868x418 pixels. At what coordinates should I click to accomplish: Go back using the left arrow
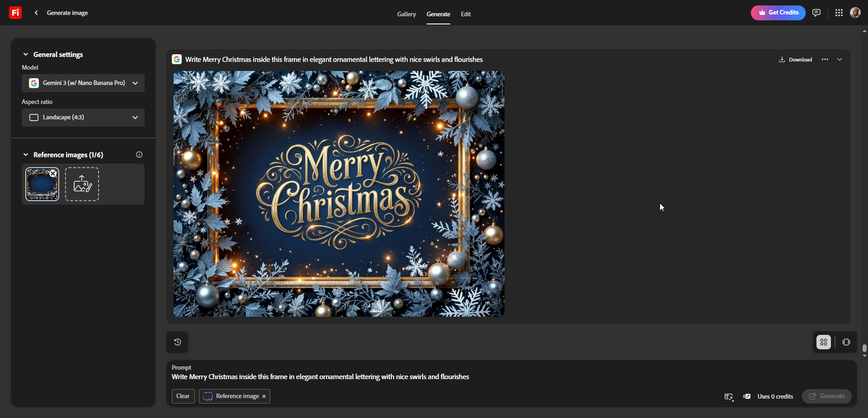(36, 13)
